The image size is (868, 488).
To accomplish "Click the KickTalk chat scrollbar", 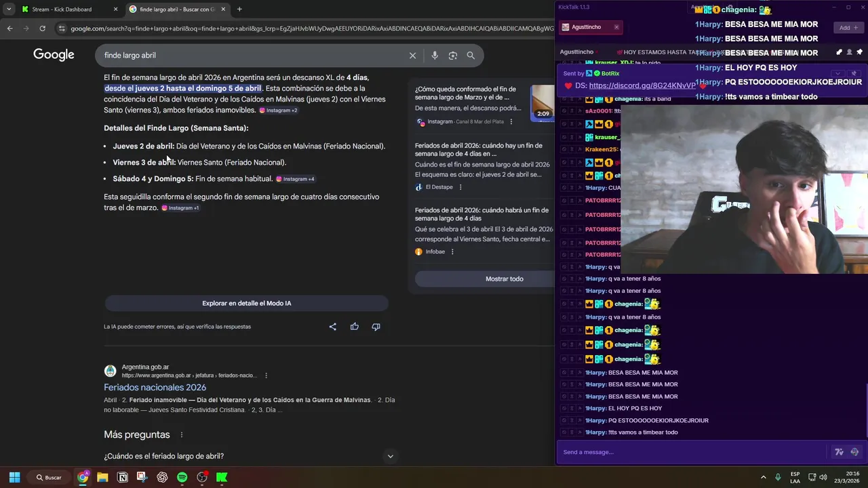I will 866,411.
